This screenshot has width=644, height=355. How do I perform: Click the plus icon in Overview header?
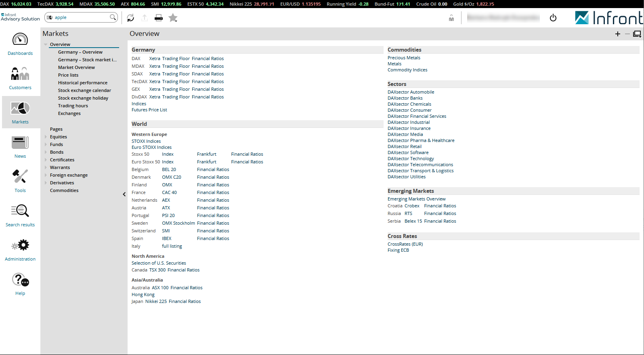(617, 34)
